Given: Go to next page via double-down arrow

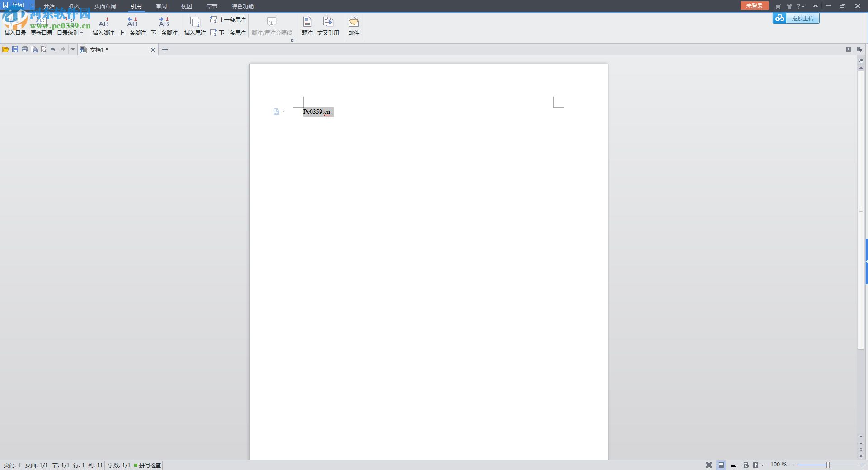Looking at the screenshot, I should pyautogui.click(x=861, y=456).
